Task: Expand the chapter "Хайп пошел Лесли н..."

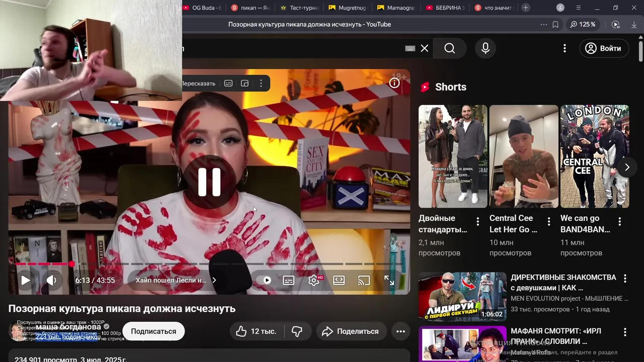Action: pos(176,280)
